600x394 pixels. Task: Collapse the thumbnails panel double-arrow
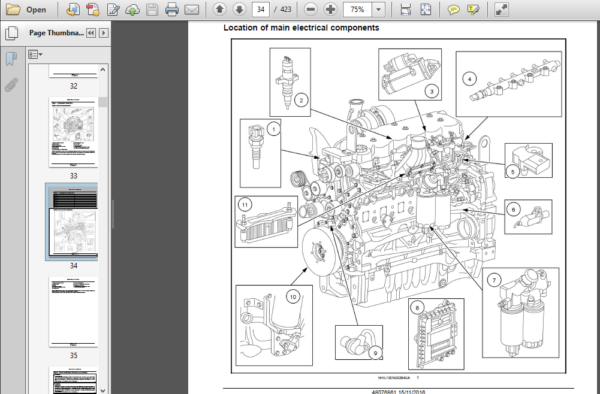click(91, 33)
